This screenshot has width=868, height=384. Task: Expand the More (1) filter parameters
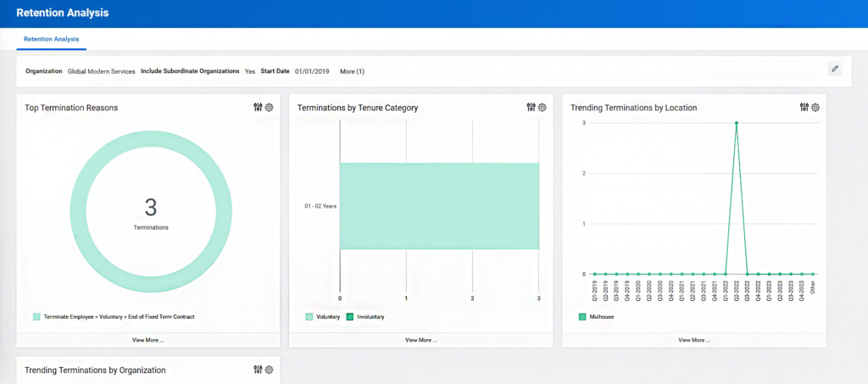click(x=352, y=71)
